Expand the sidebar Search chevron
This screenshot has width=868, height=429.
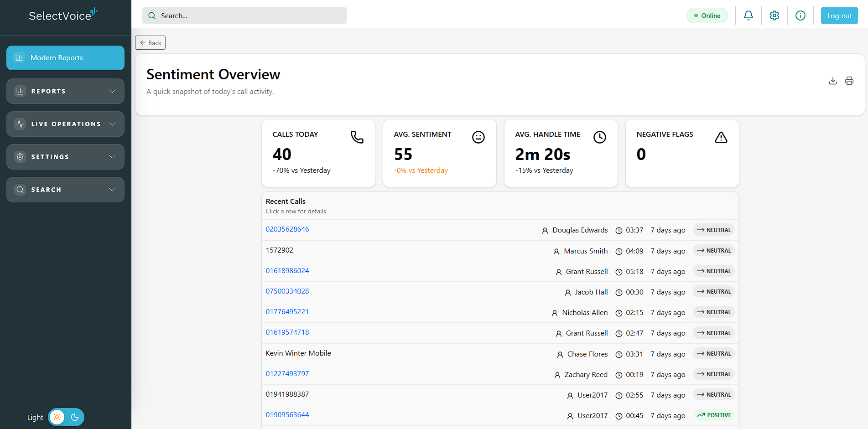click(x=112, y=190)
